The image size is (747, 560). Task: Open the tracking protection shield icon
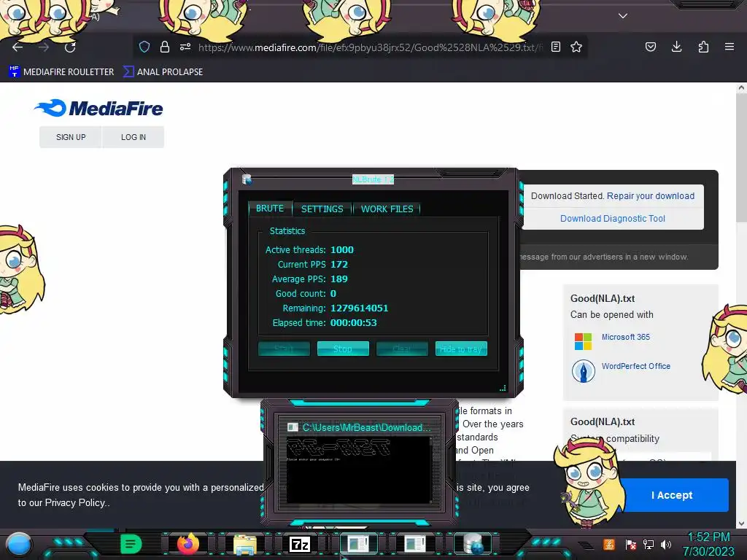[144, 47]
